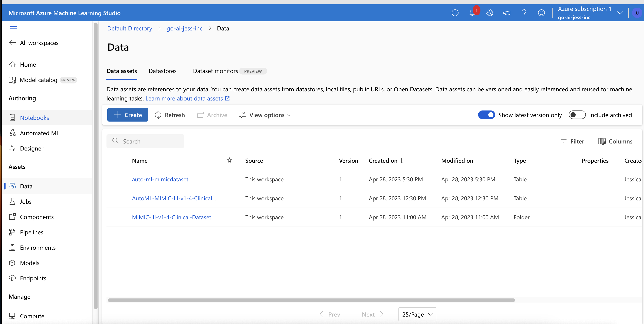Click the recent activity clock icon
This screenshot has height=324, width=644.
455,13
